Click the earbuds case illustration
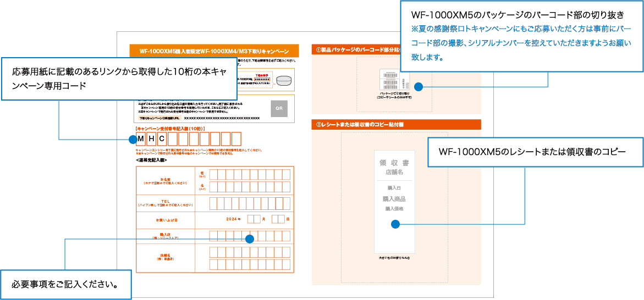644x300 pixels. [x=284, y=81]
